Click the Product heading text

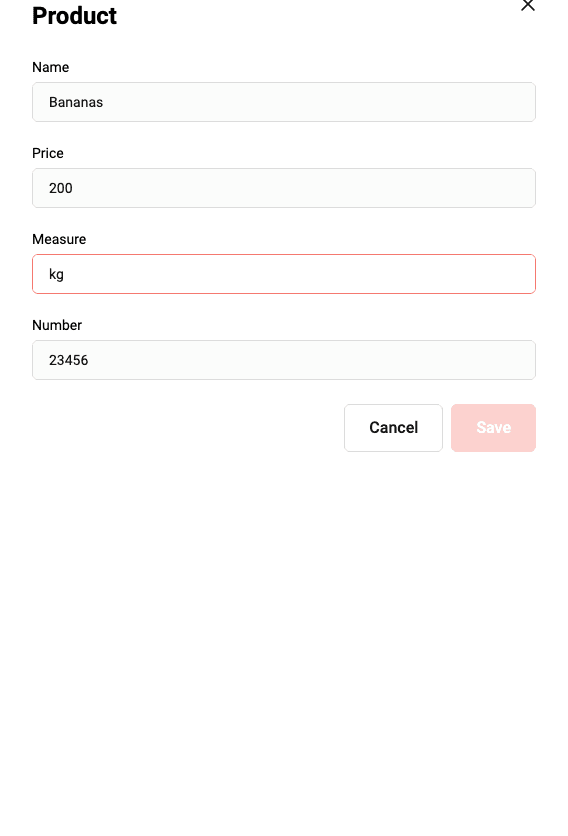click(75, 15)
